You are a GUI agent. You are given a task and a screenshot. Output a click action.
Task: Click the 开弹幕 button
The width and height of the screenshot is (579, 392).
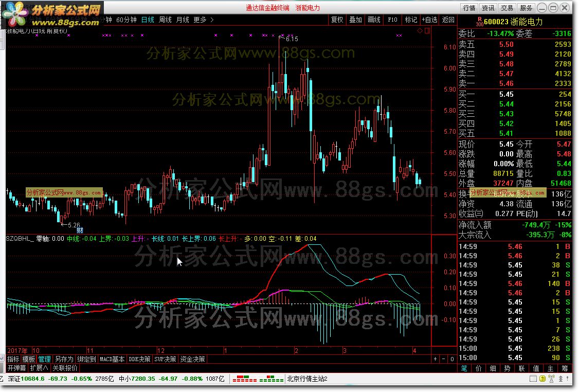pos(17,368)
